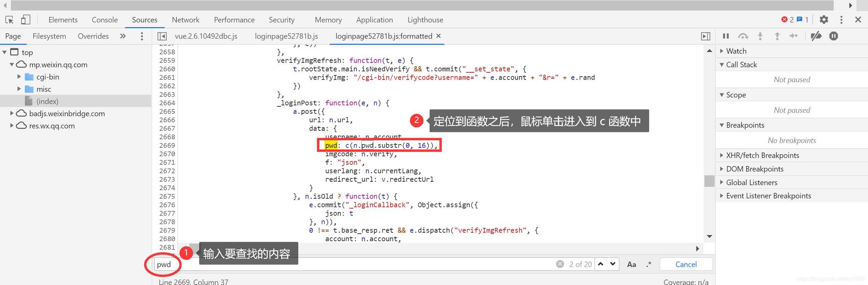The width and height of the screenshot is (868, 285).
Task: Go to next search match
Action: click(x=613, y=264)
